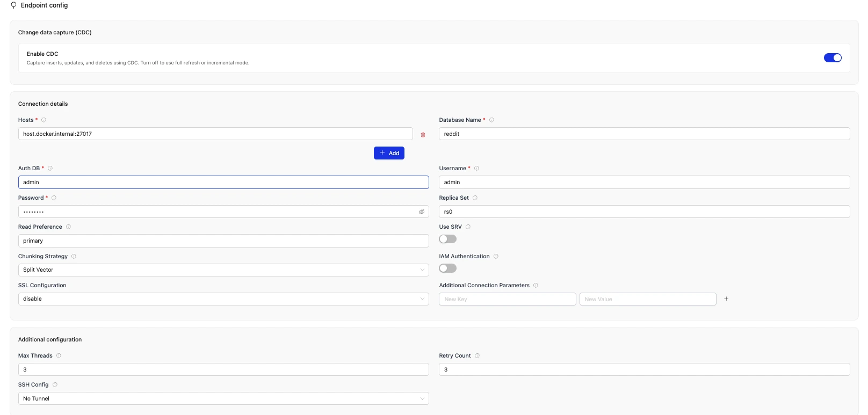Screen dimensions: 868x415
Task: Enable the IAM Authentication toggle
Action: [x=447, y=268]
